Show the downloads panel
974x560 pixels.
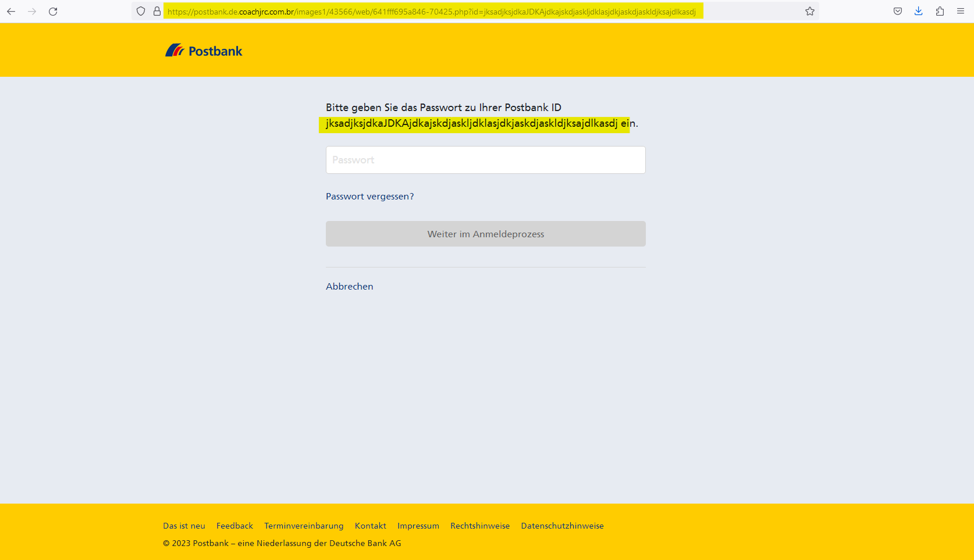[919, 11]
